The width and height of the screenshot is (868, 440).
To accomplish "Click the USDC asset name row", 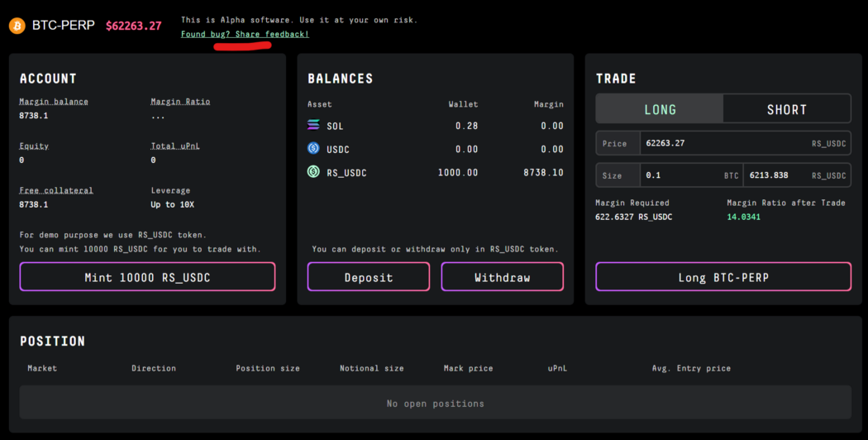I will coord(337,149).
